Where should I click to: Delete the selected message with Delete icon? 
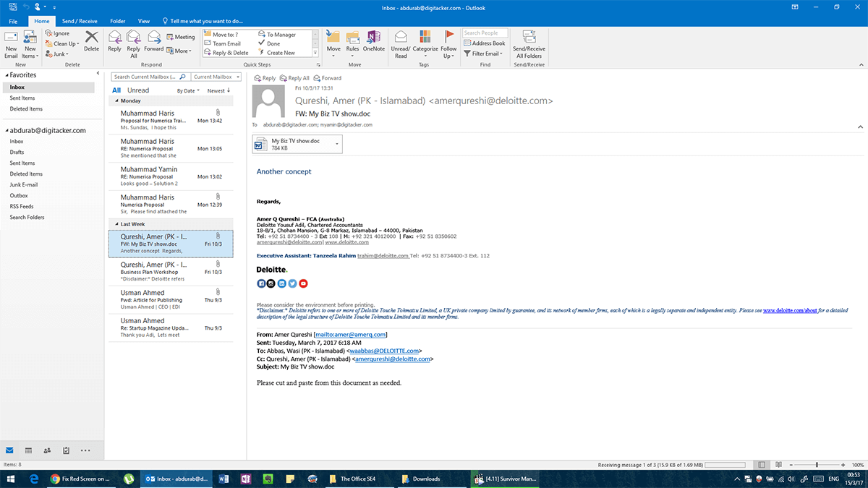(91, 41)
